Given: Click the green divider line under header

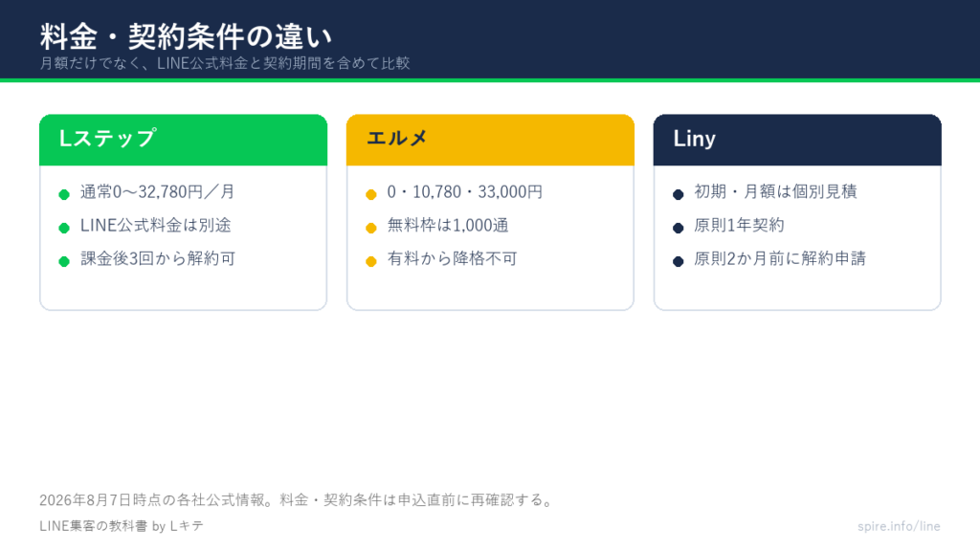Looking at the screenshot, I should pos(490,80).
